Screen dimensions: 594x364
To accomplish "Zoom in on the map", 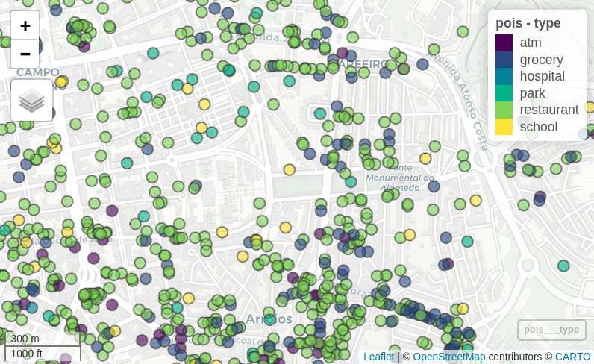I will (x=25, y=26).
